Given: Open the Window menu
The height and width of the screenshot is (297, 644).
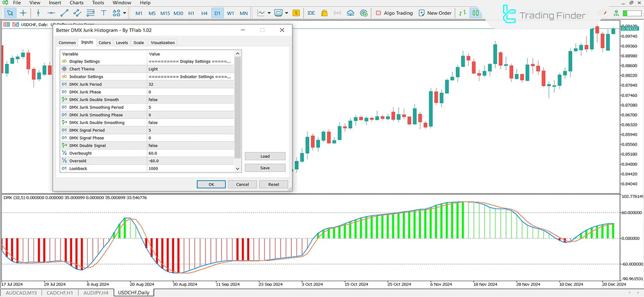Looking at the screenshot, I should point(122,3).
